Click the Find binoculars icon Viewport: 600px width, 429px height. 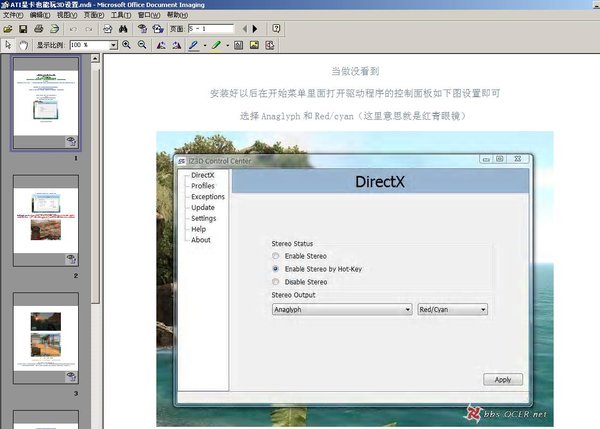click(123, 29)
